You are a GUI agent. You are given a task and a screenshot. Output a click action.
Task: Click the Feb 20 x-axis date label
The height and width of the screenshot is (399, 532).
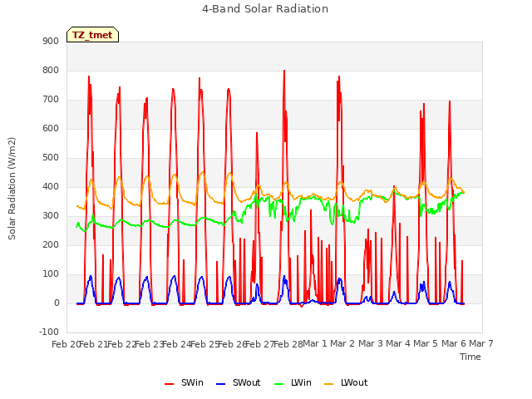coord(66,344)
